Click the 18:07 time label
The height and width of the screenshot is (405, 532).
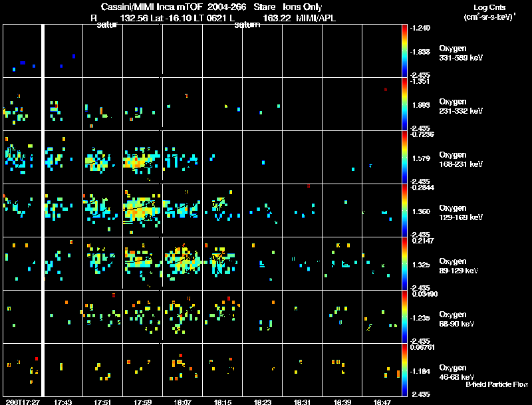pyautogui.click(x=182, y=402)
